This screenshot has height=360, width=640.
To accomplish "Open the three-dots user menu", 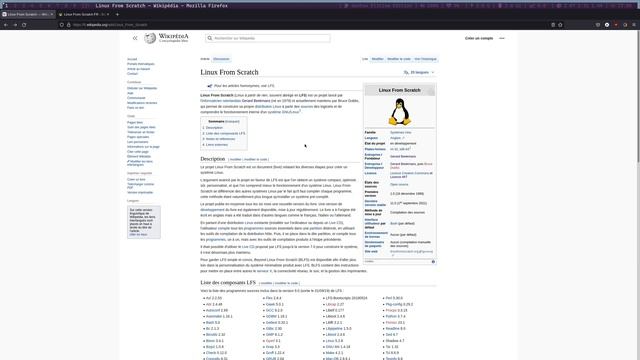I will point(502,38).
